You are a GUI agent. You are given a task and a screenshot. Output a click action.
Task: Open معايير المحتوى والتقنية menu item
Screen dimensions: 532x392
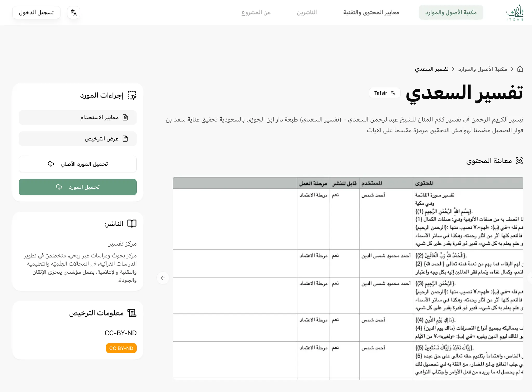[371, 12]
